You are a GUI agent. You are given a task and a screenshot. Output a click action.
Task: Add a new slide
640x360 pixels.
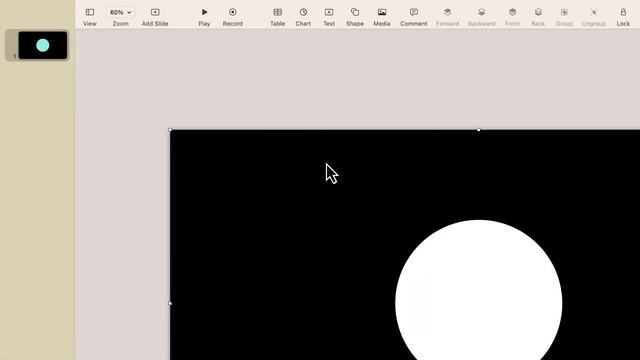pos(155,17)
